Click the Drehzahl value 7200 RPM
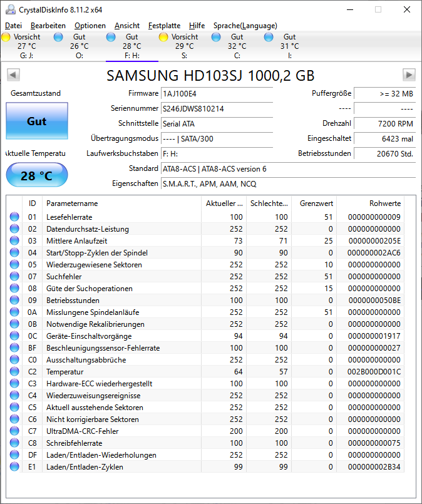Viewport: 422px width, 504px height. (x=384, y=124)
